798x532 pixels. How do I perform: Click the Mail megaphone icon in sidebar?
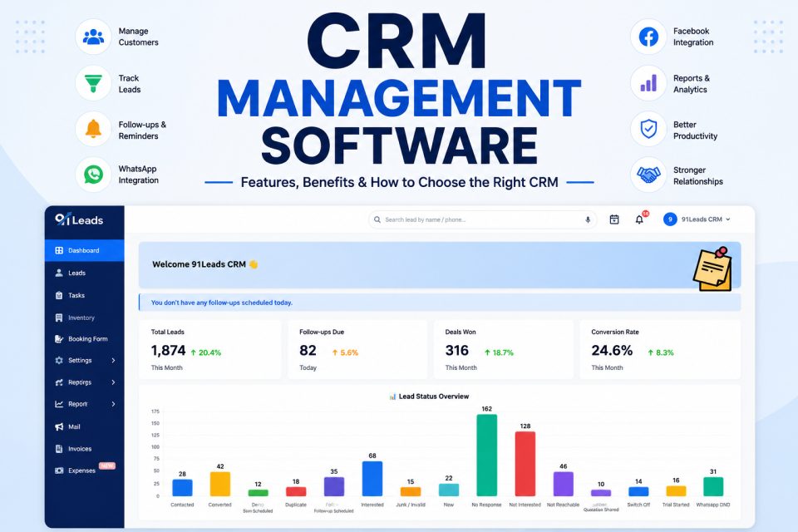pyautogui.click(x=59, y=426)
